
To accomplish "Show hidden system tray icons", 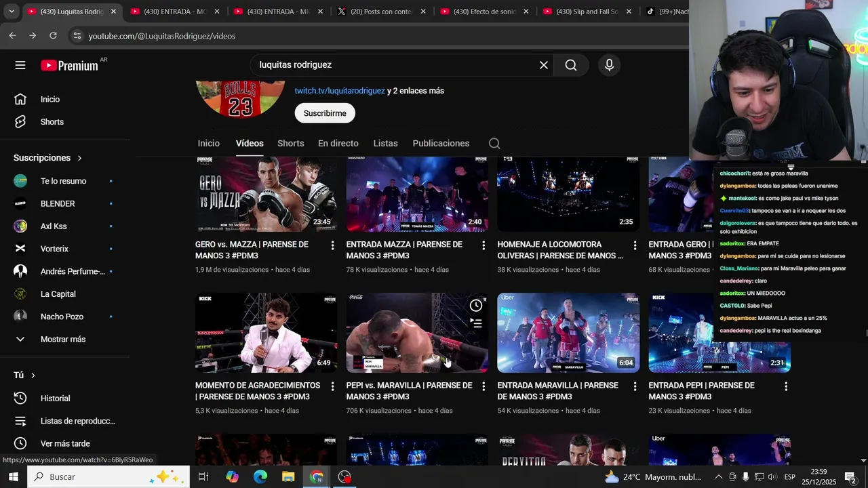I will pyautogui.click(x=719, y=477).
